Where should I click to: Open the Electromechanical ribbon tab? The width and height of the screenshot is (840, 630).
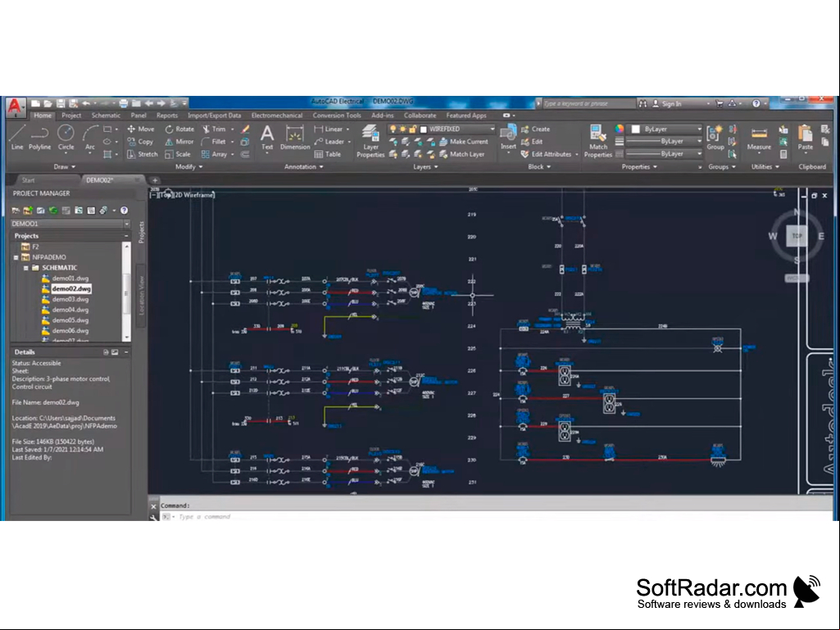point(277,116)
